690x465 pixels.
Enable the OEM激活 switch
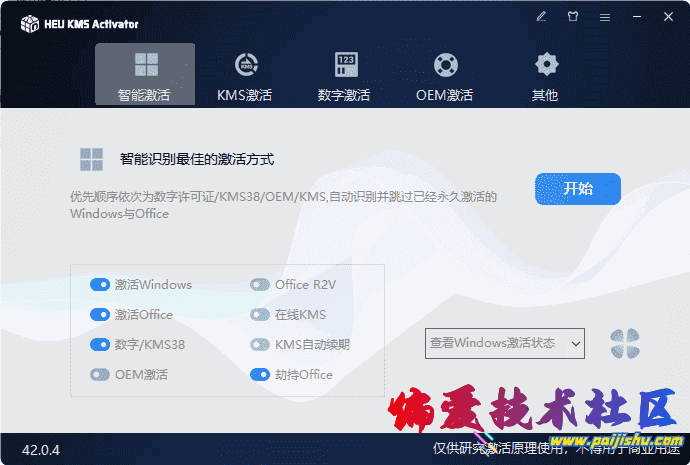[x=100, y=375]
